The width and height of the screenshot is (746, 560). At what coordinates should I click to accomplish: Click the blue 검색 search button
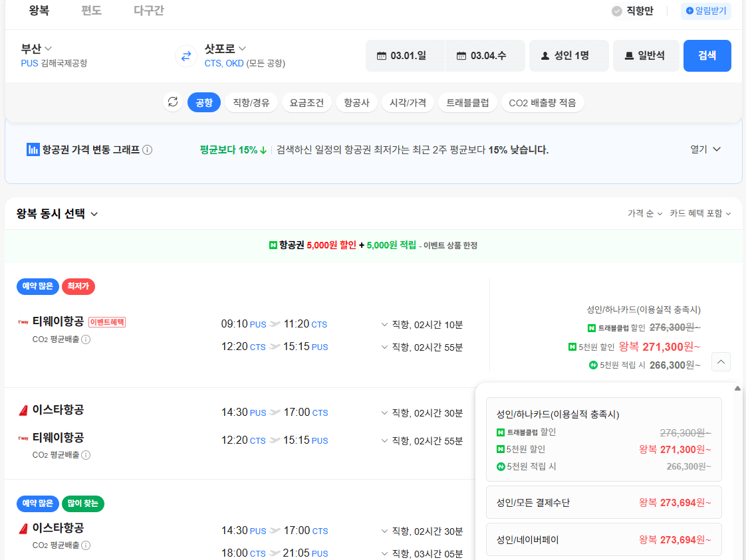point(707,56)
